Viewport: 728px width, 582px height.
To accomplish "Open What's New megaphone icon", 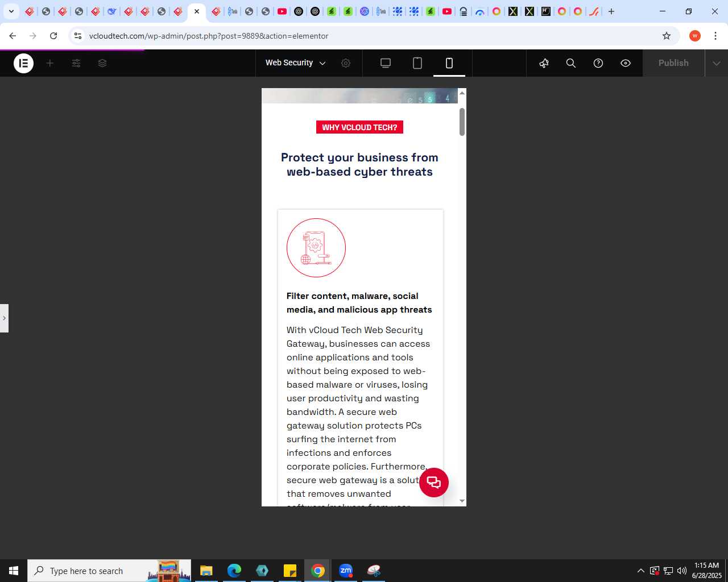I will click(544, 63).
